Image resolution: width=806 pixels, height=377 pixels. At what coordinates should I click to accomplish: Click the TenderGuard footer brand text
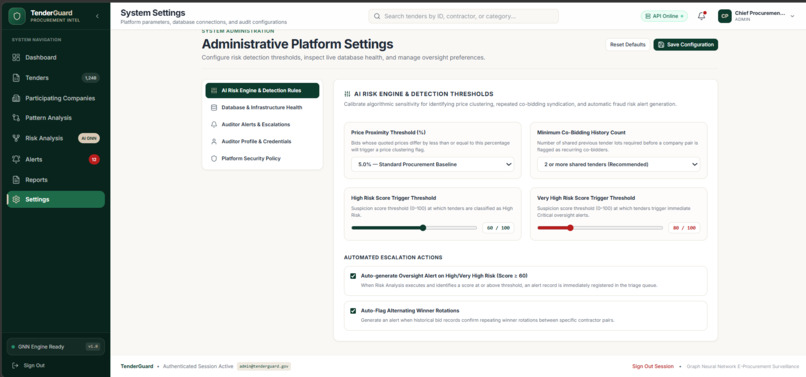[x=137, y=367]
